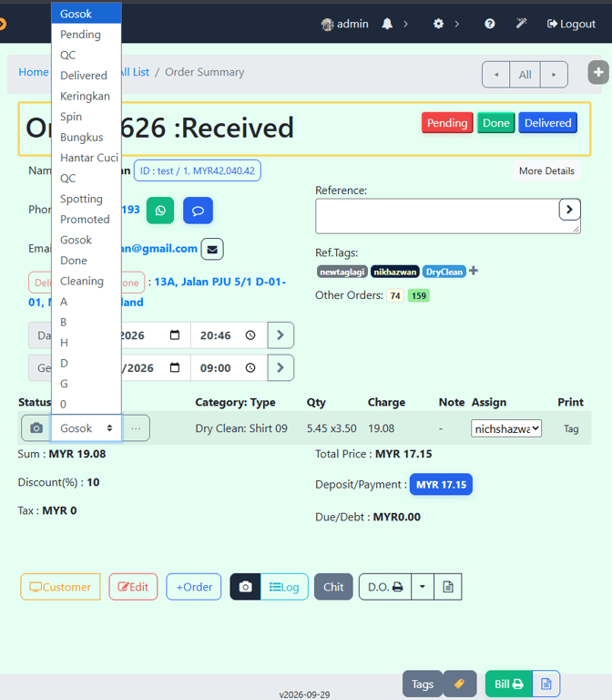Screen dimensions: 612x700
Task: Open More Details
Action: coord(546,171)
